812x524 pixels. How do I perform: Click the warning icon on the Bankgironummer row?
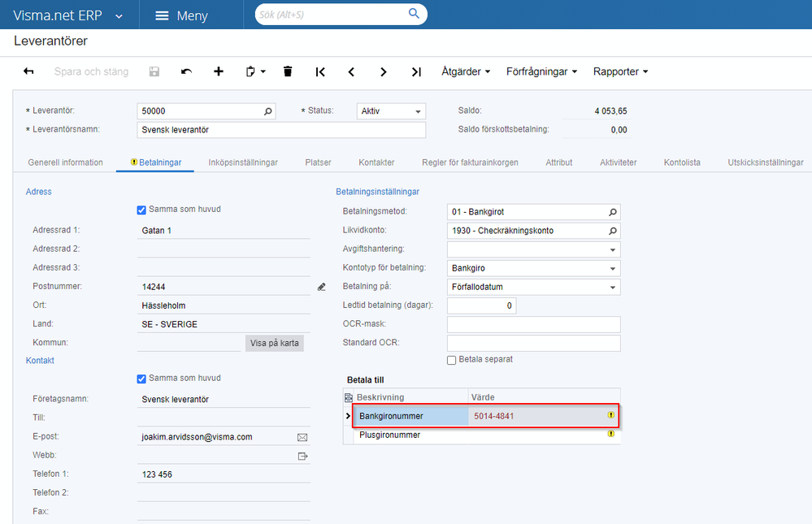click(611, 415)
